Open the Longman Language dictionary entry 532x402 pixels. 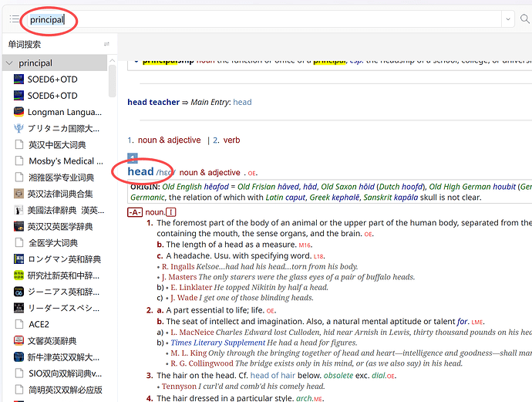[x=65, y=112]
